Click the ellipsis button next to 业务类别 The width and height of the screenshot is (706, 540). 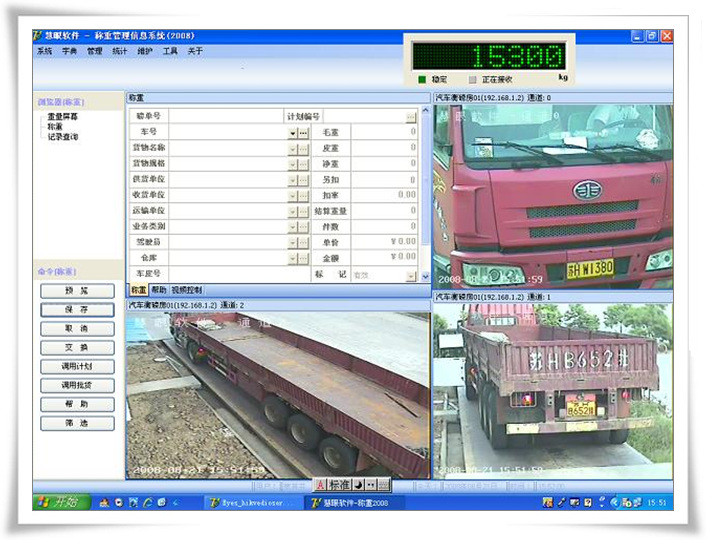[303, 227]
